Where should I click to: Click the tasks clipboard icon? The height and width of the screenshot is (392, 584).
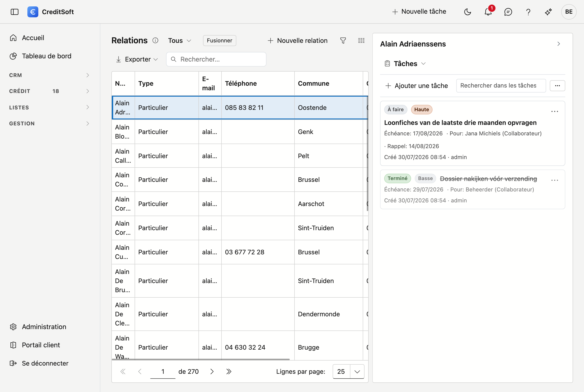point(387,64)
